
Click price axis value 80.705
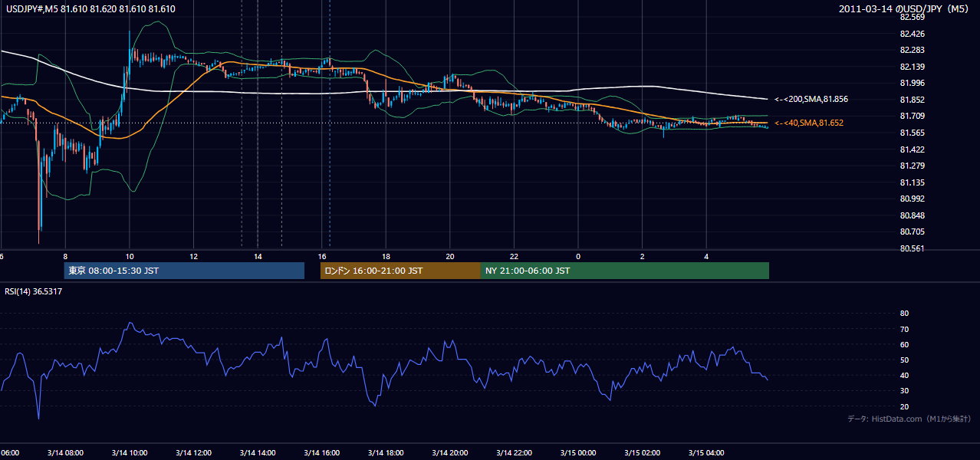click(x=913, y=232)
